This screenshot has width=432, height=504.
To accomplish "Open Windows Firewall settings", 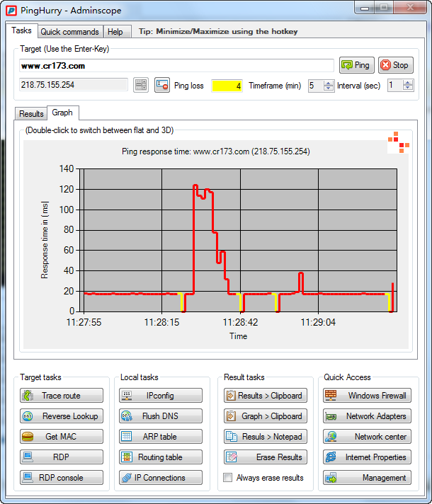I will 367,396.
